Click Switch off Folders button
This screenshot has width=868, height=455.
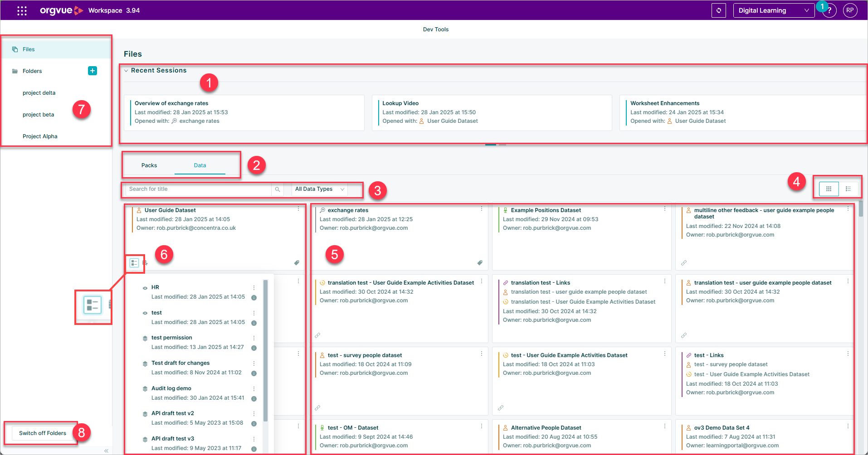click(x=43, y=433)
